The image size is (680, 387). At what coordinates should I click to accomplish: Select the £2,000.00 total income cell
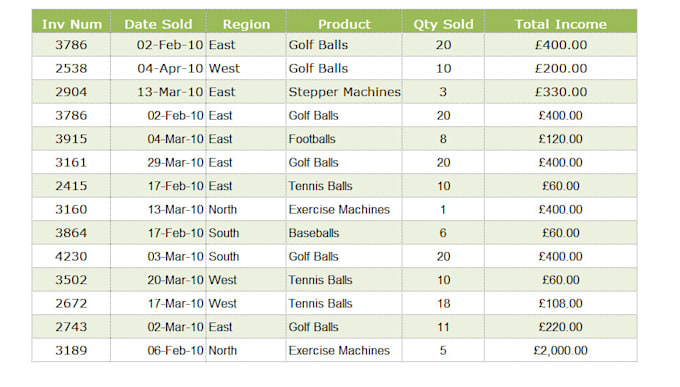(561, 350)
